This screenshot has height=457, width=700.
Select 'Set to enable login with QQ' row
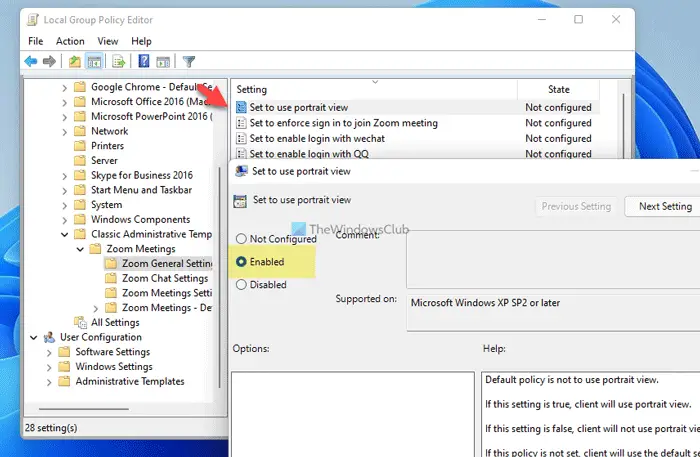click(x=415, y=154)
